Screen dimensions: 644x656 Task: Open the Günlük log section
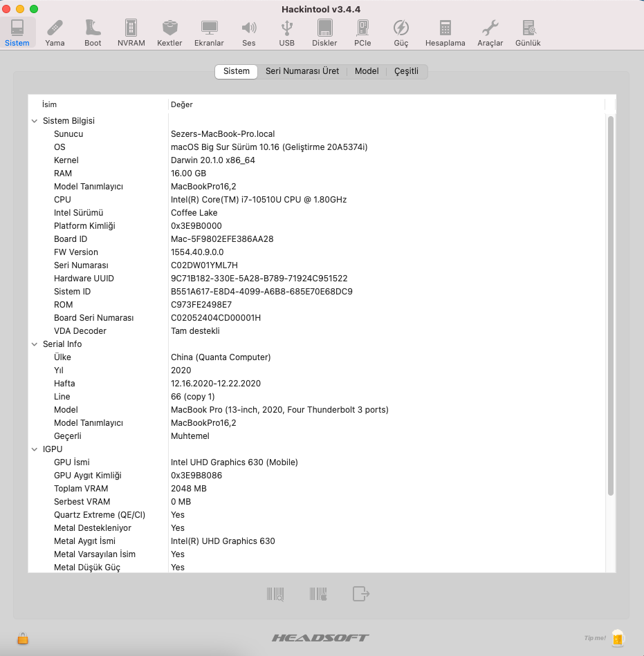(528, 33)
